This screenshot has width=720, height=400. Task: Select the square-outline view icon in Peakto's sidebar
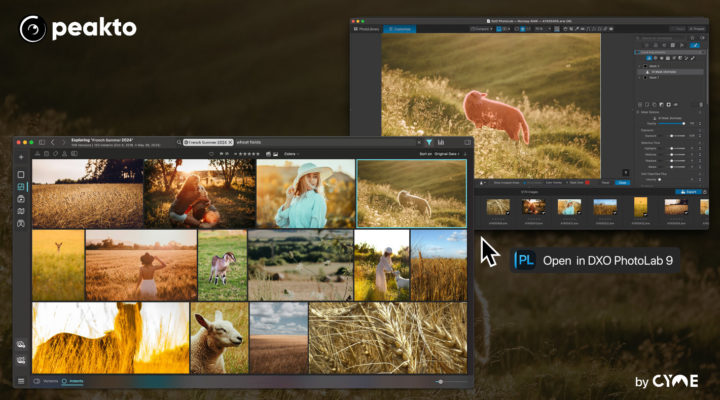pos(21,175)
